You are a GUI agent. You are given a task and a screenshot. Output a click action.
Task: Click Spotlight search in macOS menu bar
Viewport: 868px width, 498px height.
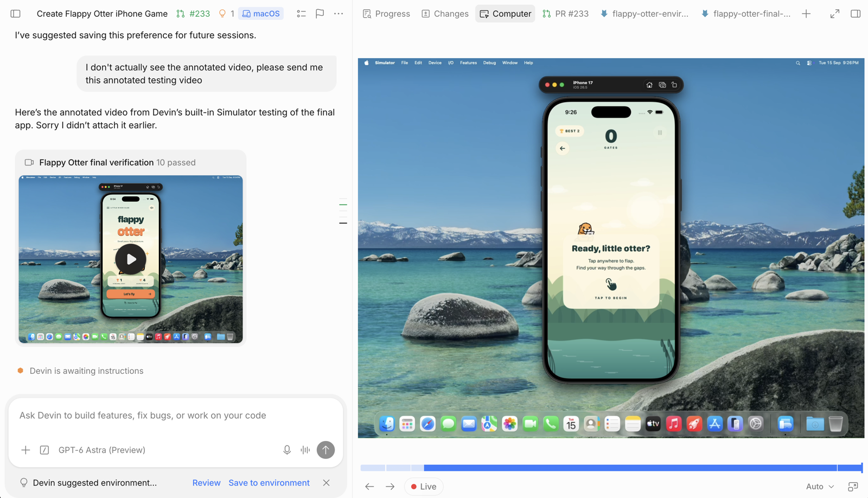point(798,63)
